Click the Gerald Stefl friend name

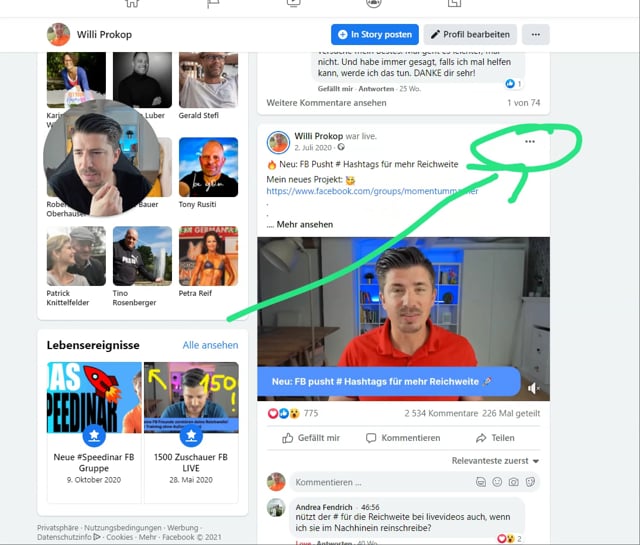point(199,116)
